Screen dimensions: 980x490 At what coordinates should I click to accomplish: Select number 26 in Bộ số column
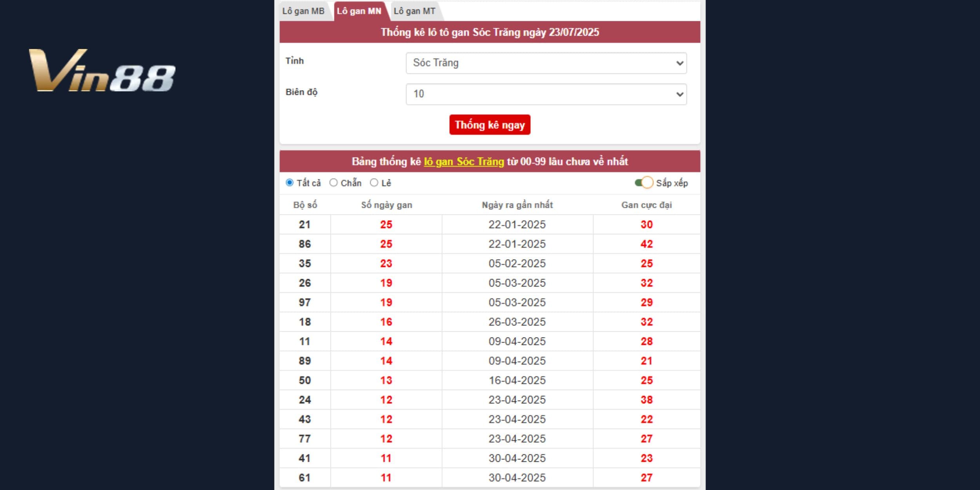pos(305,283)
